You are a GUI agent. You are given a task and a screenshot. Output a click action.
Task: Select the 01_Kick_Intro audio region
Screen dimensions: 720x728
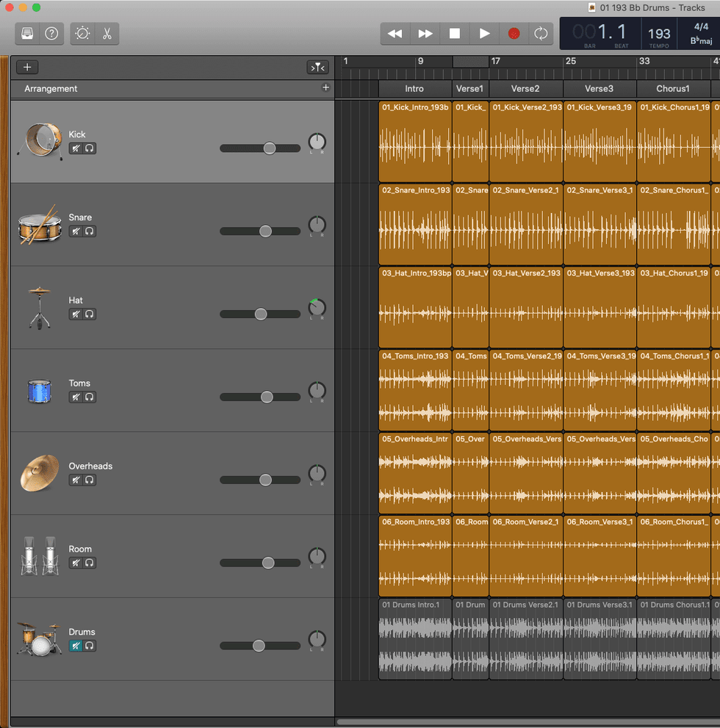point(415,142)
